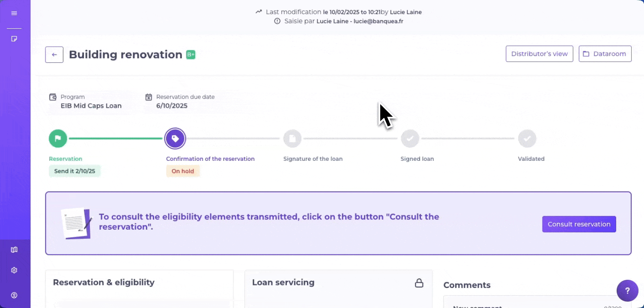Click the B+ rating badge

click(191, 55)
